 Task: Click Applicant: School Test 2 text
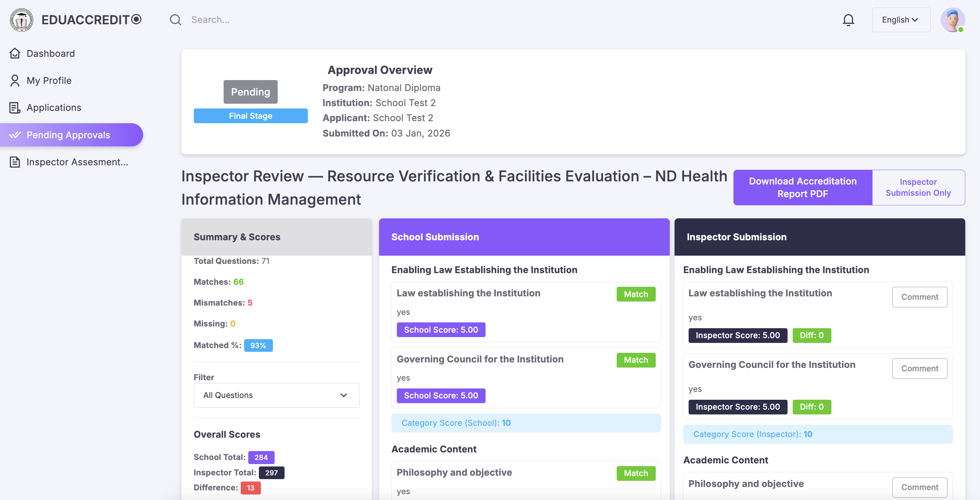pyautogui.click(x=378, y=118)
